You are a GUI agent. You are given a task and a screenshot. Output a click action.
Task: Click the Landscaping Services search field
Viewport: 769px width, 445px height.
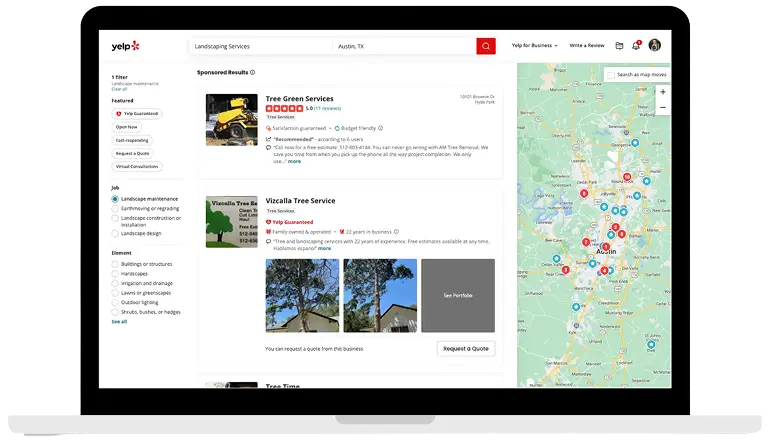click(x=260, y=46)
